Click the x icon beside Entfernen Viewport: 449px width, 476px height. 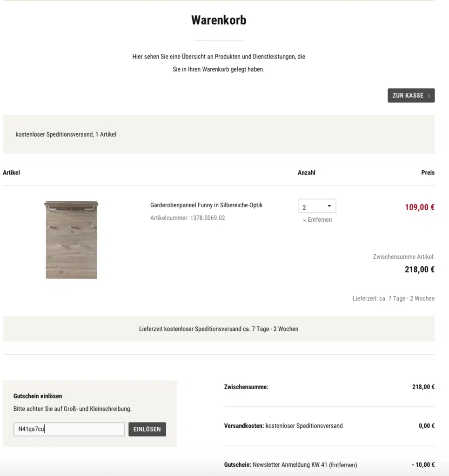pos(304,220)
